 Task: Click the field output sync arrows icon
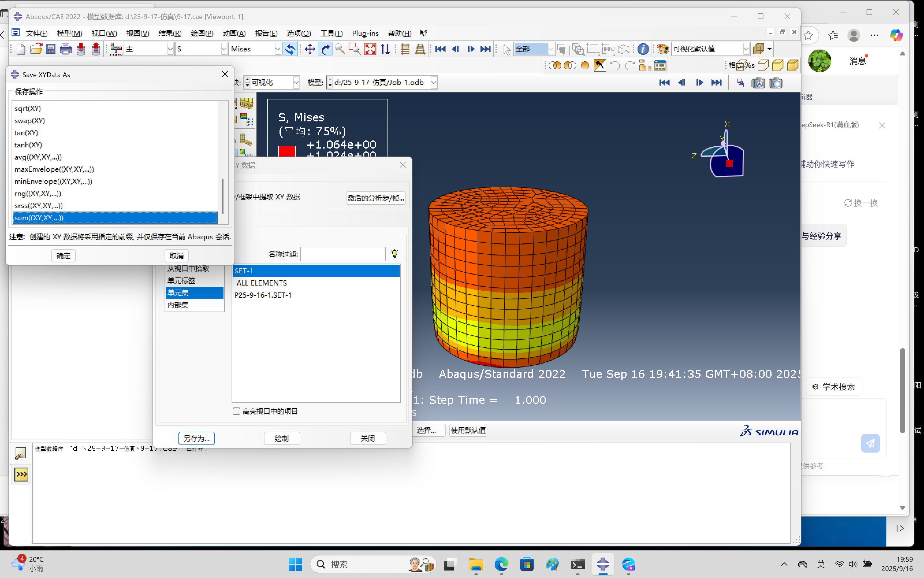pyautogui.click(x=290, y=49)
